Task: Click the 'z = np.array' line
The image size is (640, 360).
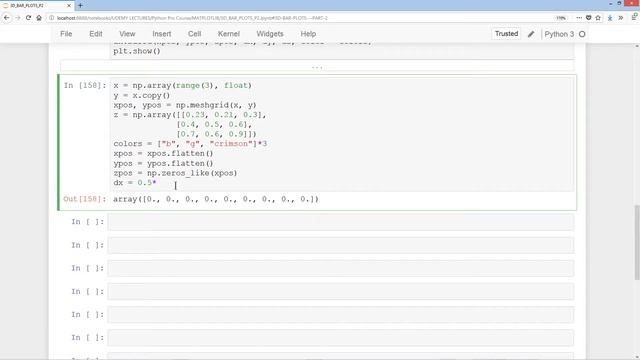Action: [x=190, y=115]
